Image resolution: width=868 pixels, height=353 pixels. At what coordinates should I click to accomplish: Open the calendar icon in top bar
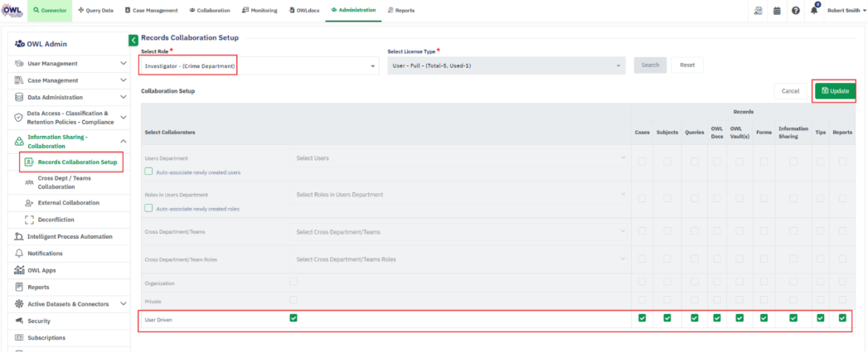pos(777,11)
